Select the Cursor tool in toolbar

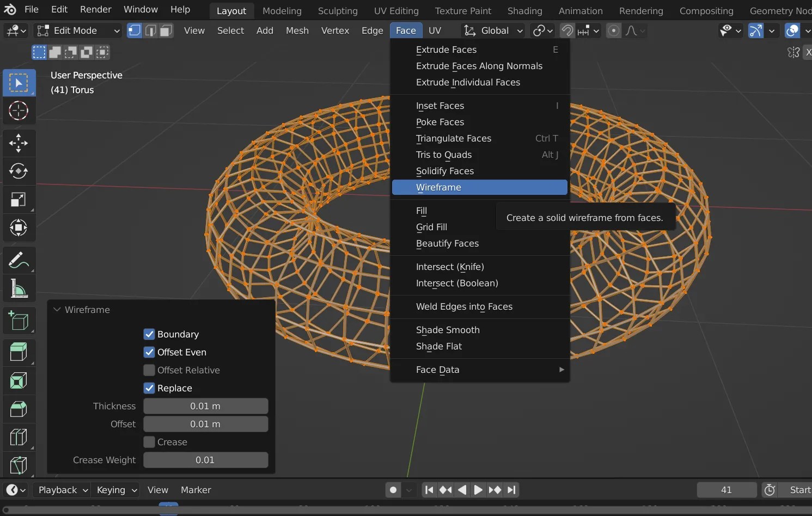pyautogui.click(x=19, y=111)
